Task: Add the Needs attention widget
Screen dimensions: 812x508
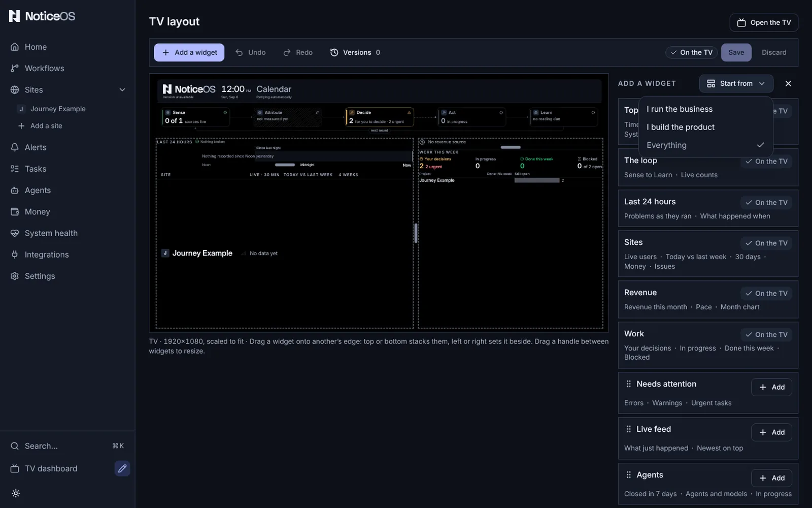Action: [x=771, y=387]
